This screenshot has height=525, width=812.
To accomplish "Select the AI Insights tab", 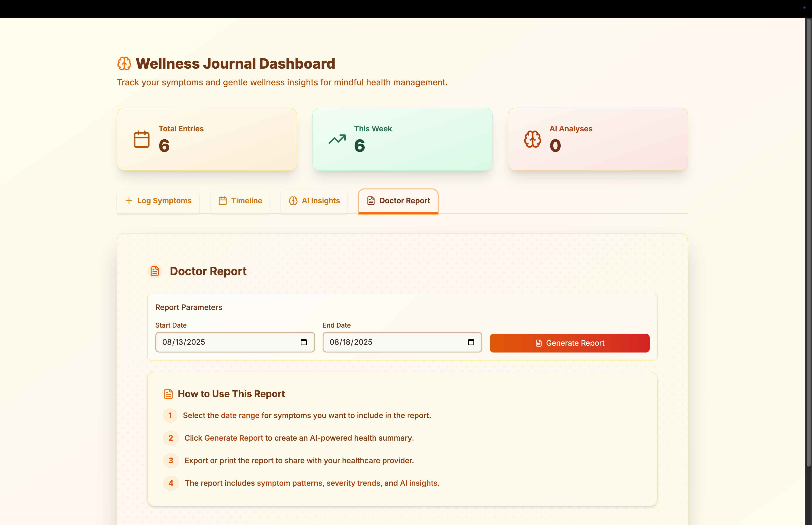I will [x=314, y=201].
